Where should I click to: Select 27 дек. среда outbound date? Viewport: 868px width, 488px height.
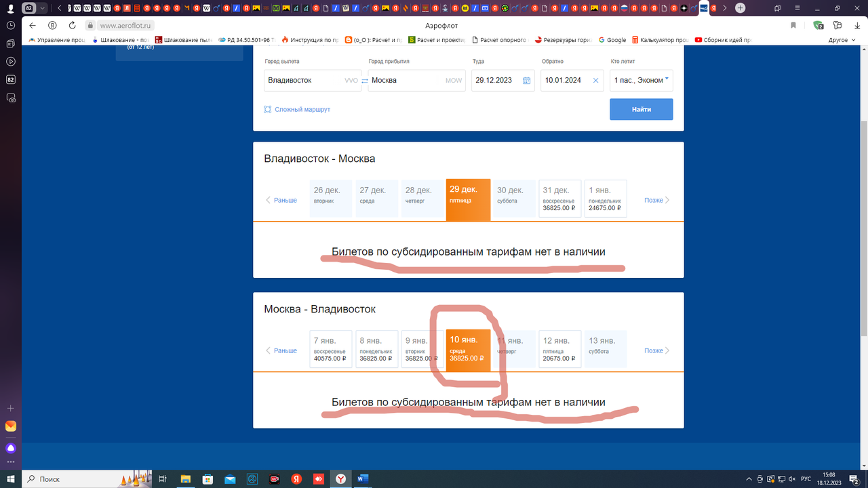tap(376, 199)
